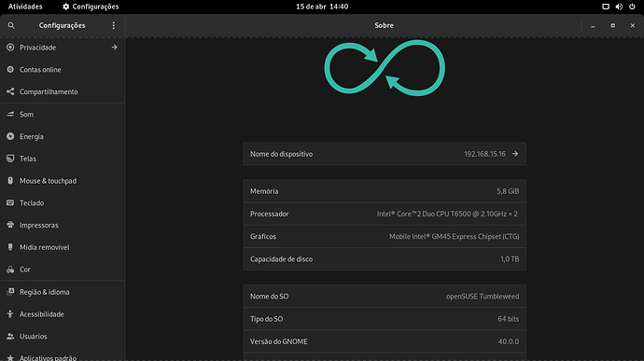The image size is (644, 361).
Task: Click the arrow beside device name 192.168.15.16
Action: pyautogui.click(x=515, y=154)
